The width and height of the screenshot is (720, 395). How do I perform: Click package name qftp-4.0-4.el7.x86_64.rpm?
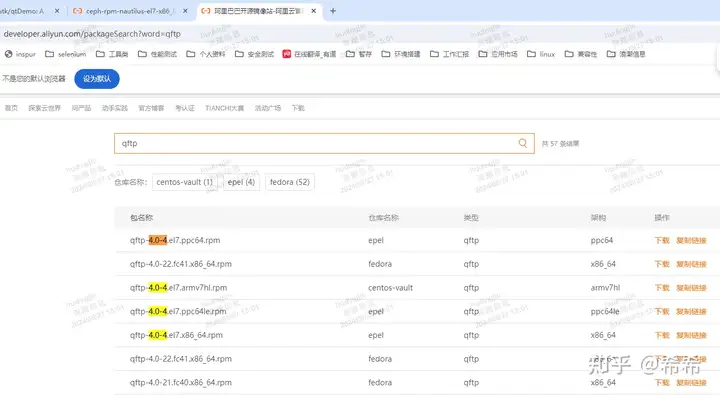(x=176, y=335)
